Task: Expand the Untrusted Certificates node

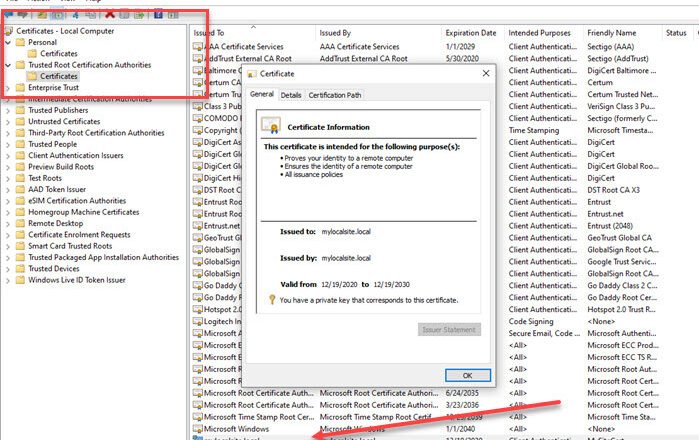Action: 8,122
